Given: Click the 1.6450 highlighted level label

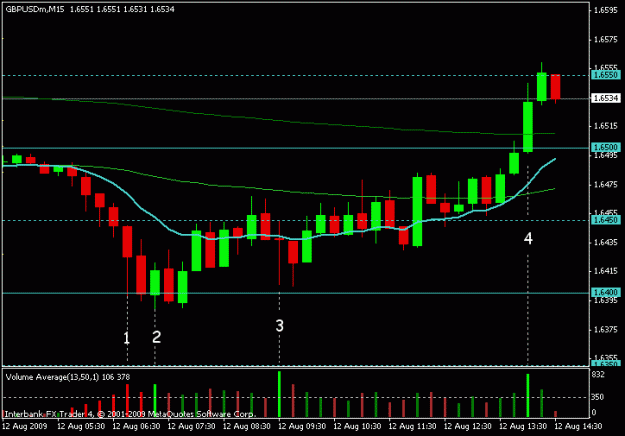Looking at the screenshot, I should 606,220.
